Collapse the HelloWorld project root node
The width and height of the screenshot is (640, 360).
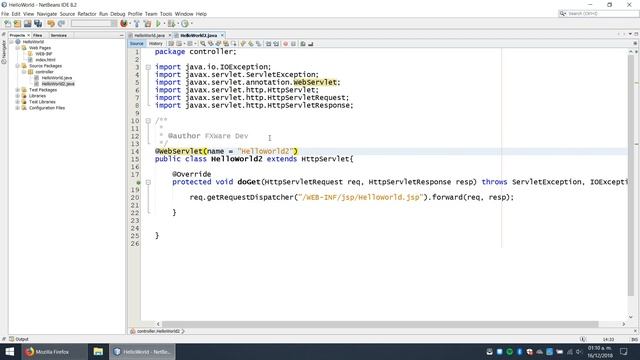(11, 42)
